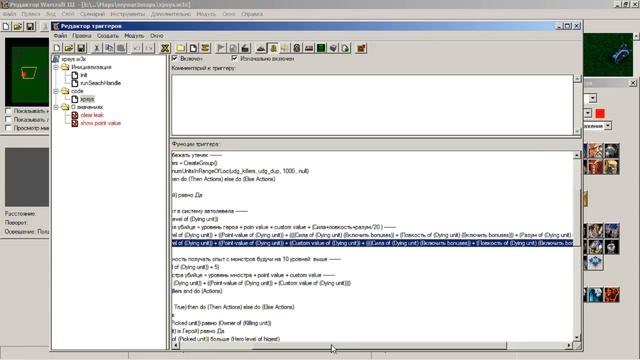640x360 pixels.
Task: Open trigger editor 'Правка' menu
Action: 82,36
